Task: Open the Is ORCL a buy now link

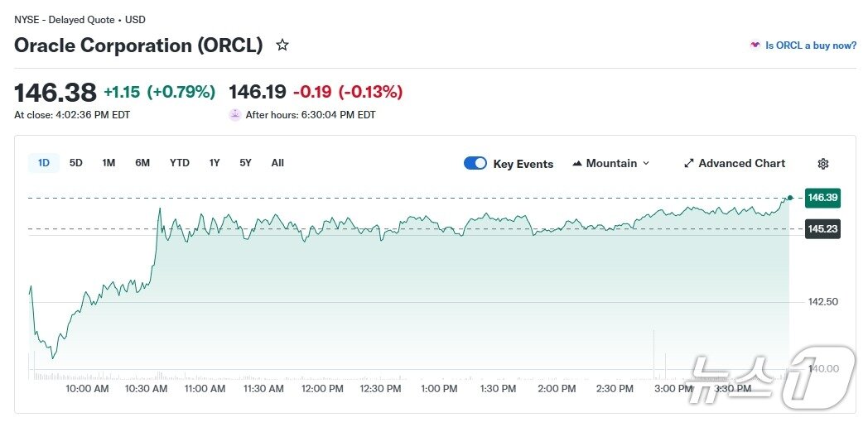Action: point(811,46)
